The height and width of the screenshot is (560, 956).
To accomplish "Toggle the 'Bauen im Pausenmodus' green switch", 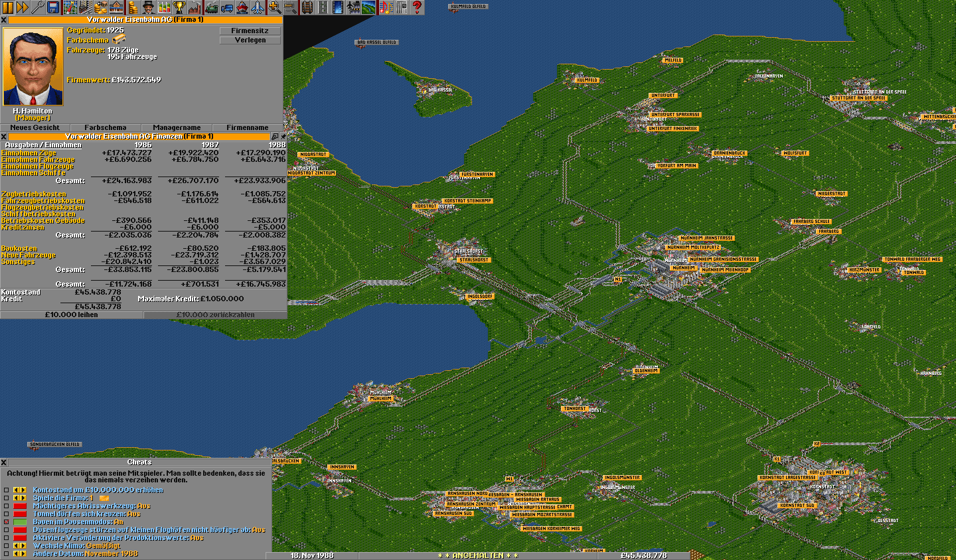I will (20, 522).
